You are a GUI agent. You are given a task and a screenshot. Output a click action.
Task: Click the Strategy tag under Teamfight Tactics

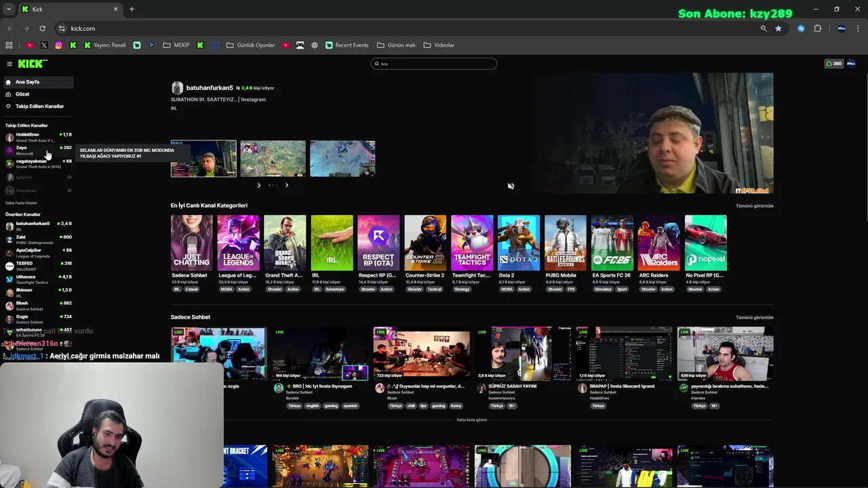[x=462, y=289]
